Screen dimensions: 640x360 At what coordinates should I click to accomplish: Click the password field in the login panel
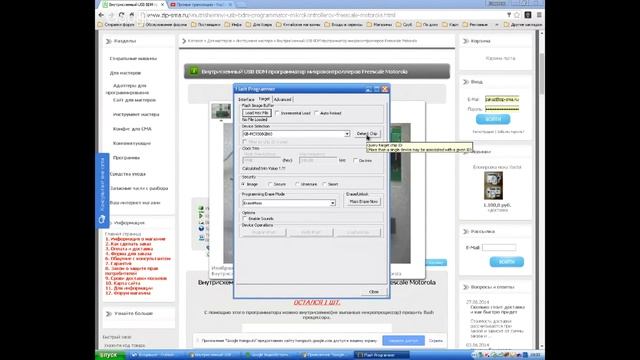click(502, 109)
